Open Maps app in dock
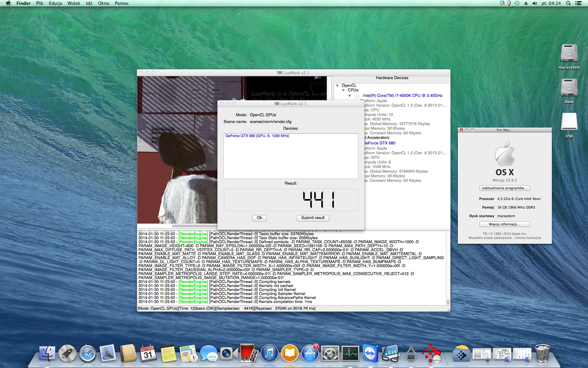 click(189, 354)
